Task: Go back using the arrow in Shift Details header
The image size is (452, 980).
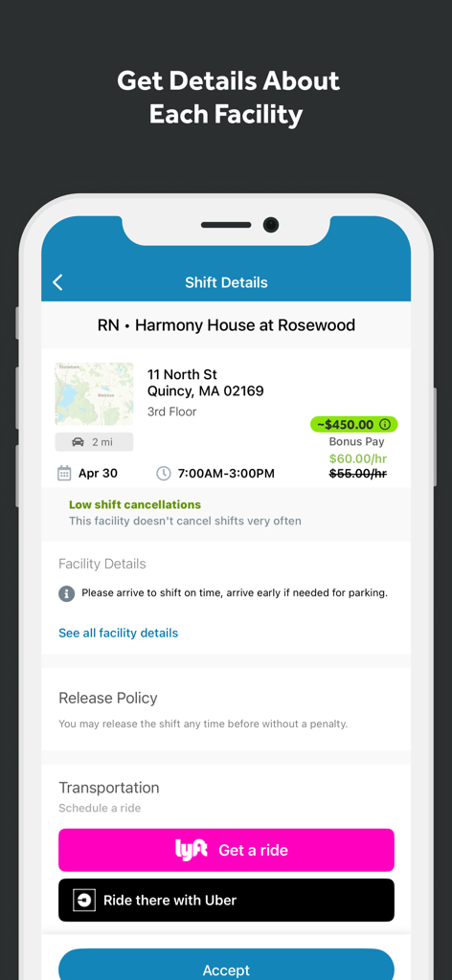Action: click(x=57, y=282)
